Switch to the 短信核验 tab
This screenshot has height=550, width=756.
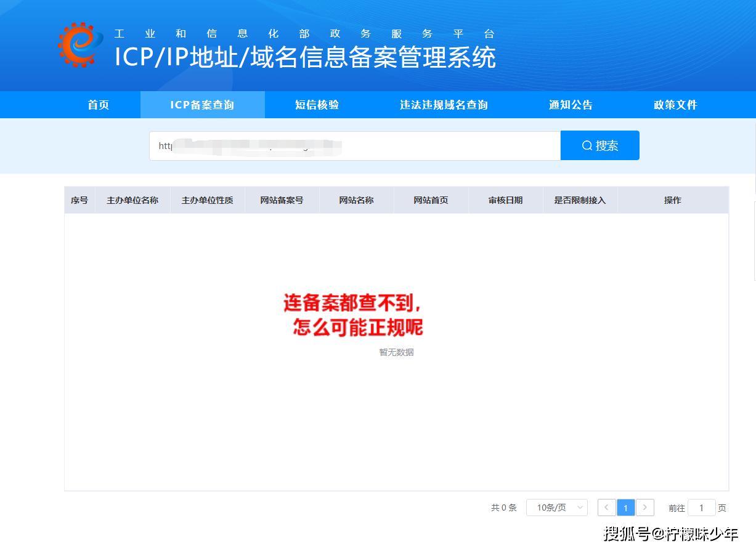point(316,105)
